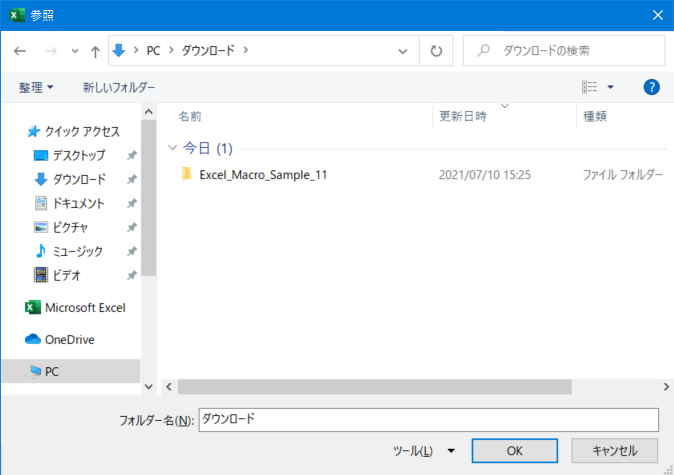
Task: Click the Excel icon in title bar
Action: click(16, 15)
